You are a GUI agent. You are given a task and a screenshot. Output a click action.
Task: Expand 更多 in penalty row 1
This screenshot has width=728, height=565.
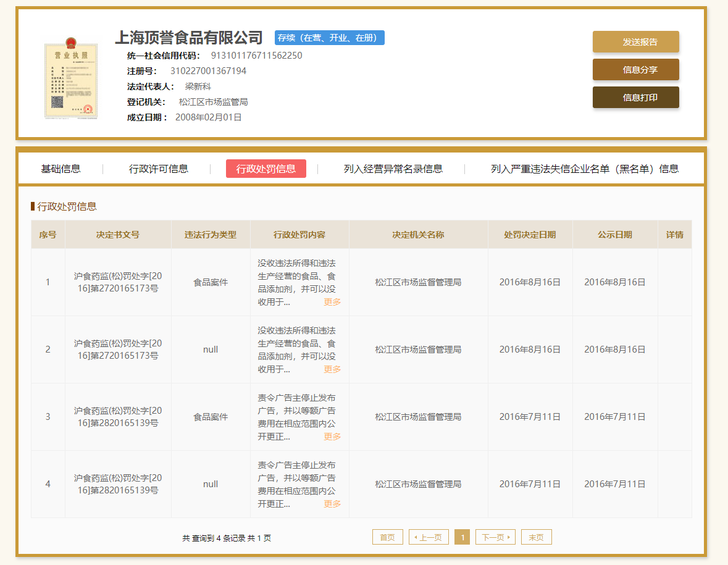pos(332,302)
